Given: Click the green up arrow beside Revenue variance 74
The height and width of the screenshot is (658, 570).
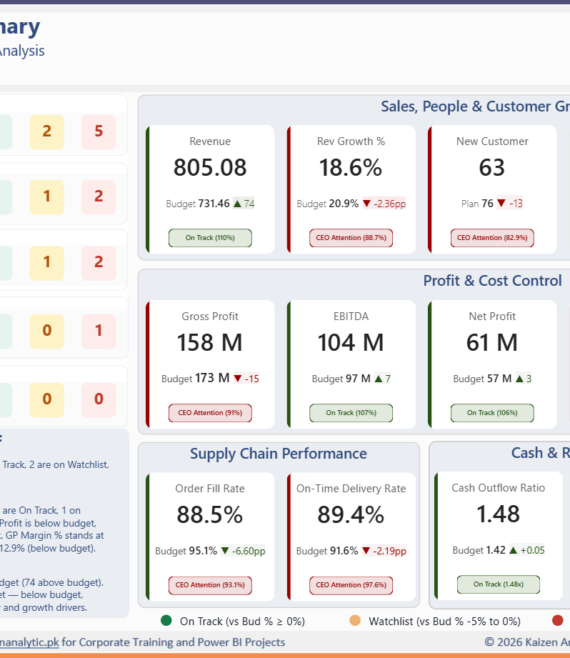Looking at the screenshot, I should (237, 204).
